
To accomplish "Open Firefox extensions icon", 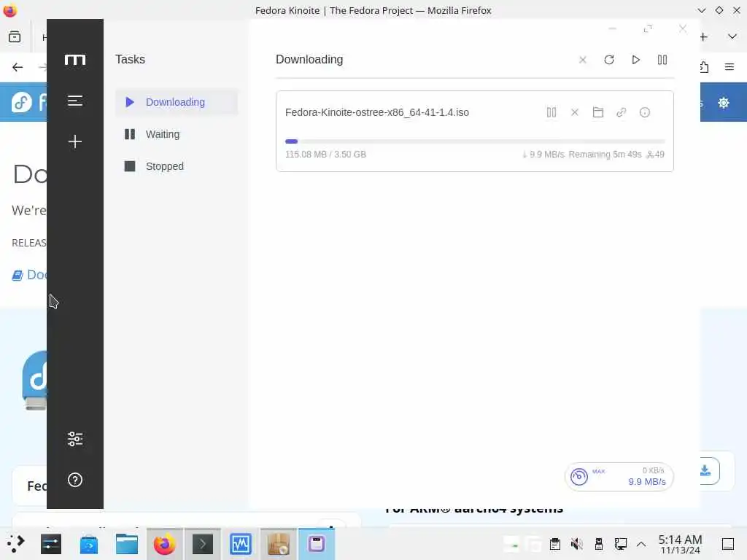I will [x=704, y=67].
